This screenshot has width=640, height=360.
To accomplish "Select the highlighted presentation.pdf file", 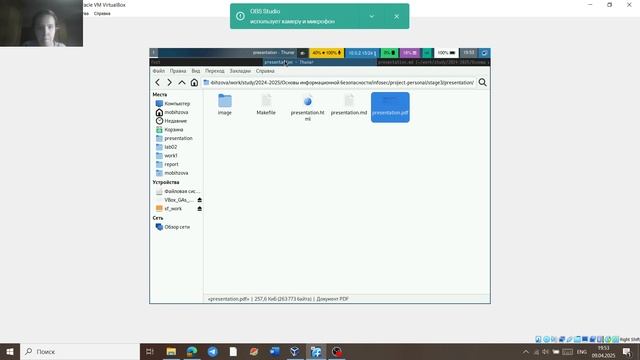I will pos(390,107).
